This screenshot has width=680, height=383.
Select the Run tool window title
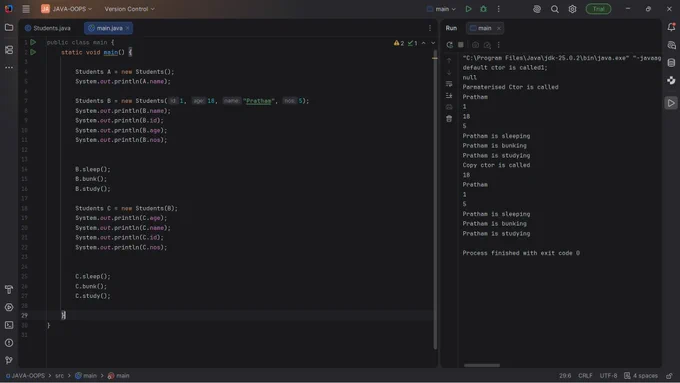coord(451,28)
